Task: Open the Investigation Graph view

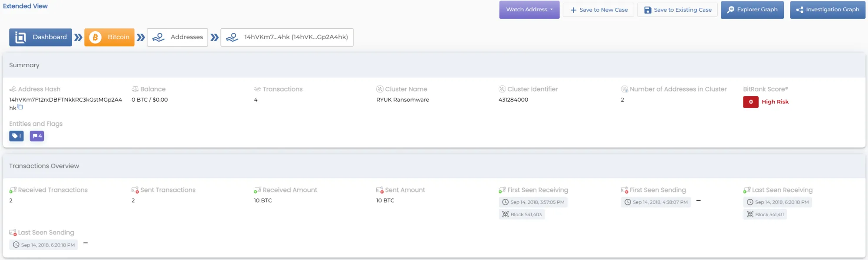Action: point(828,10)
